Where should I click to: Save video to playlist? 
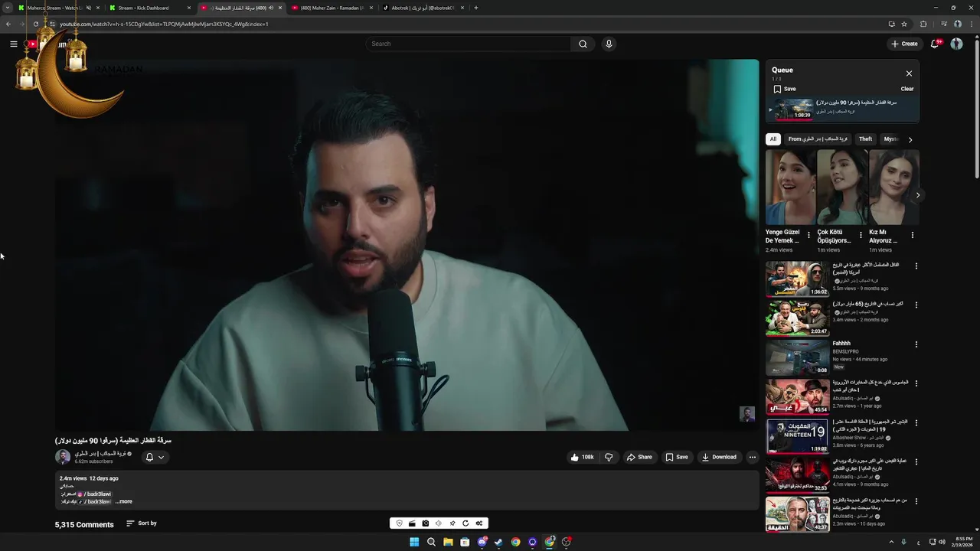(x=676, y=457)
